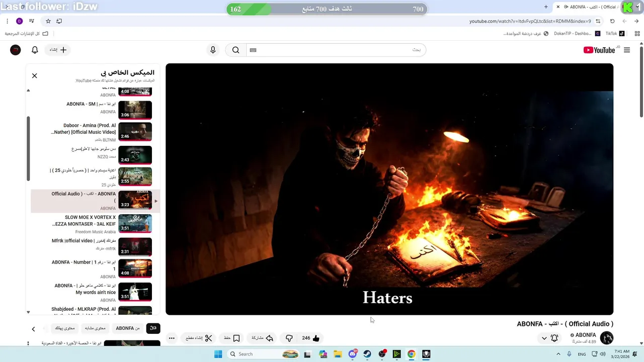Open the ABONFA channel avatar
Image resolution: width=644 pixels, height=362 pixels.
click(607, 338)
